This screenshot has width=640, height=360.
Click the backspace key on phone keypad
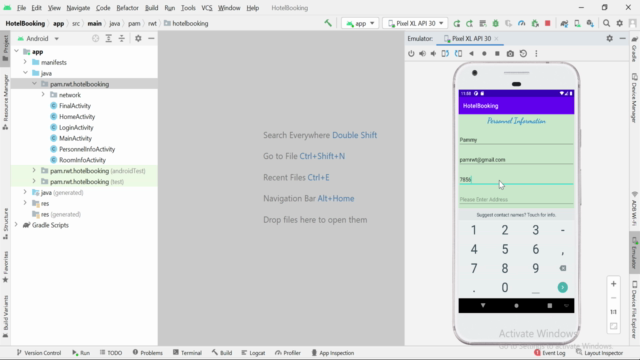pyautogui.click(x=563, y=268)
